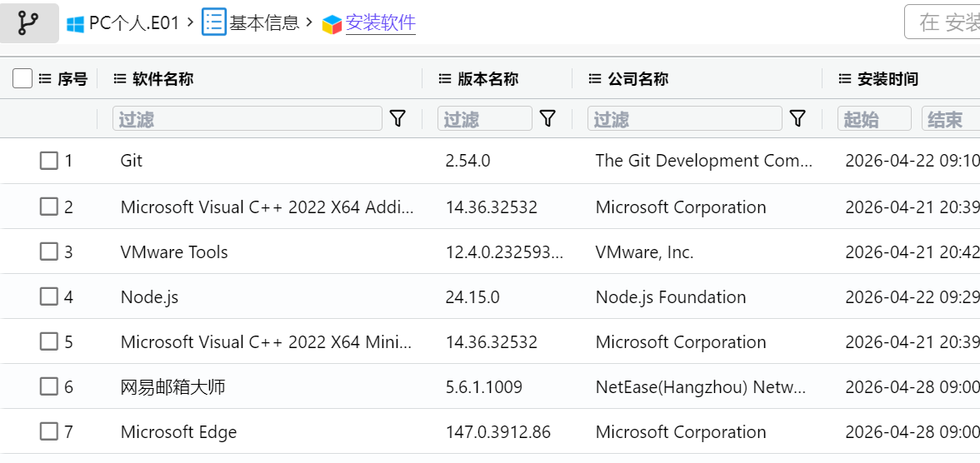980x463 pixels.
Task: Click the column menu icon beside 安装时间
Action: [845, 79]
